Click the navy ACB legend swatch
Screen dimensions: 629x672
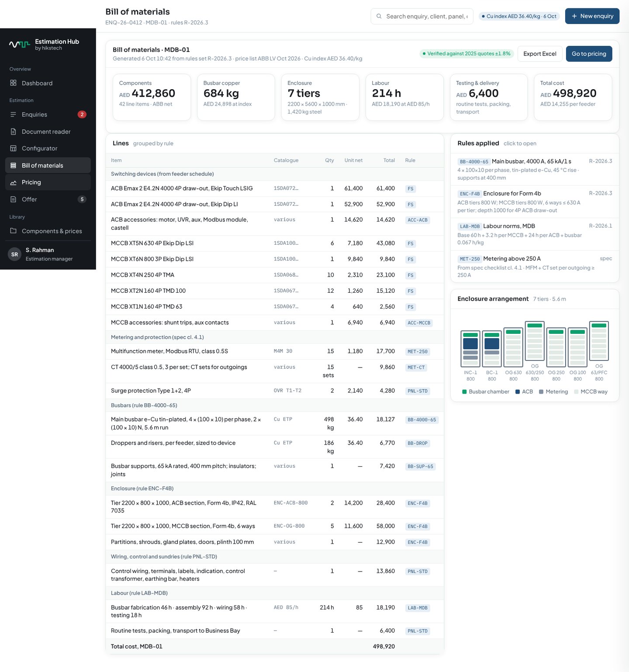[518, 392]
